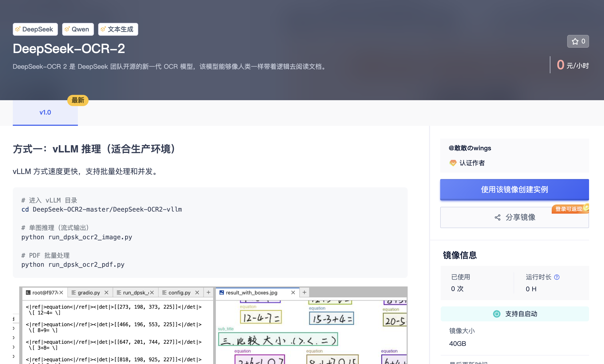Click the 认证作者 badge icon

click(x=453, y=163)
